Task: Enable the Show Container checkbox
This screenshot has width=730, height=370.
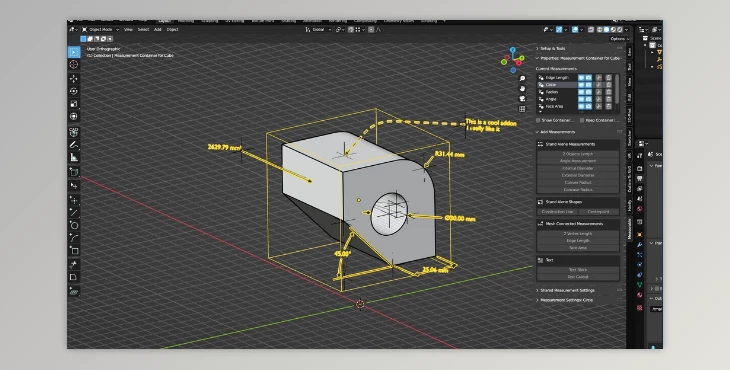Action: pyautogui.click(x=539, y=120)
